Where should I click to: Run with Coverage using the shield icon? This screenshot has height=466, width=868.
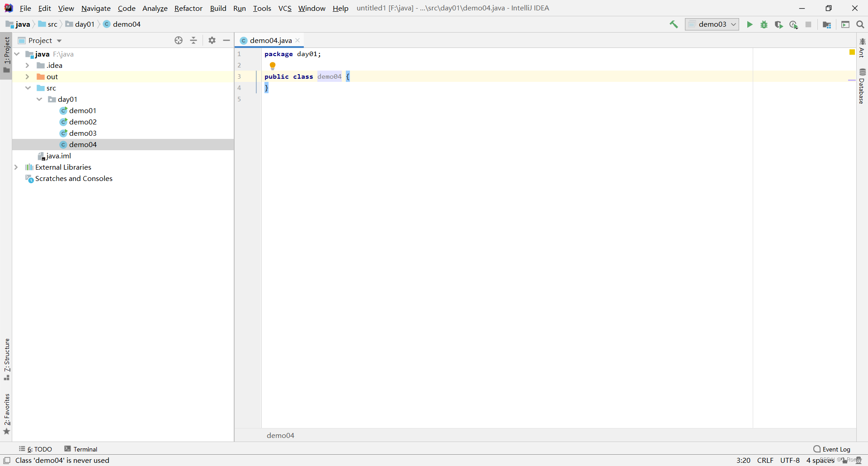tap(778, 24)
